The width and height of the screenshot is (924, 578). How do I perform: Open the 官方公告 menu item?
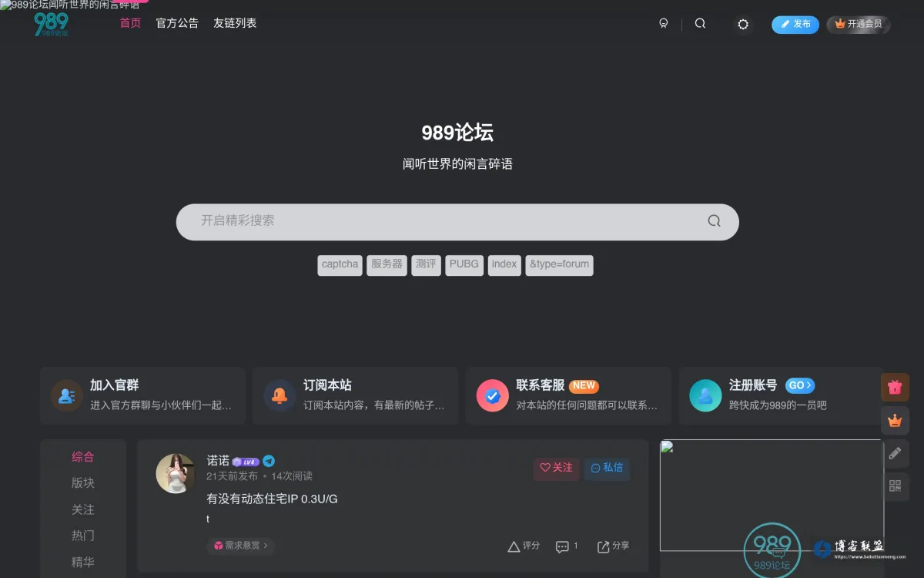pyautogui.click(x=177, y=23)
